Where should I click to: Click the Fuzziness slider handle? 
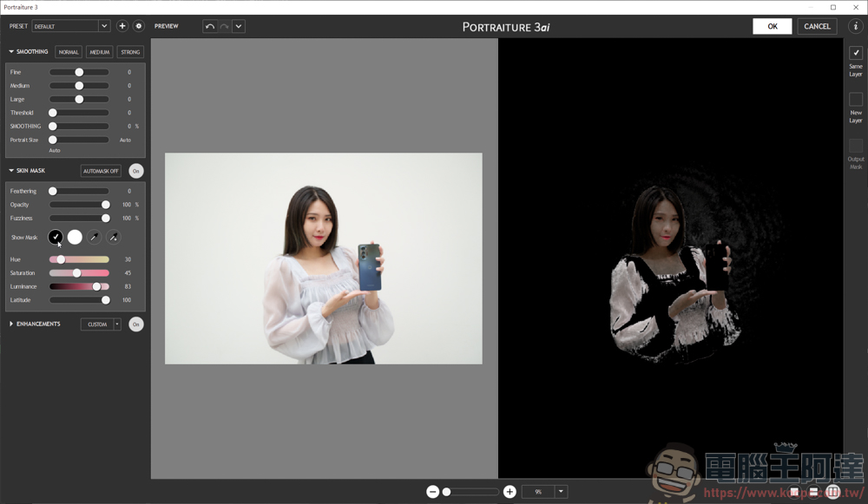pyautogui.click(x=106, y=218)
